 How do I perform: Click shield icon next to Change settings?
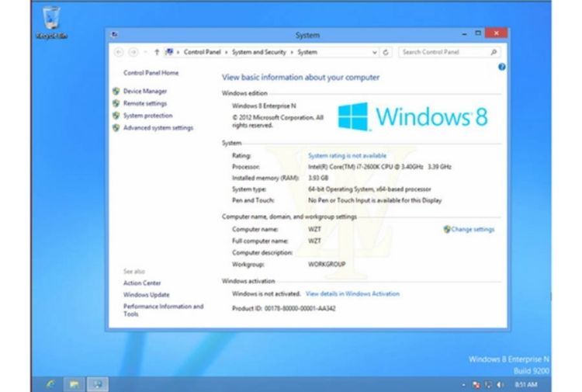pyautogui.click(x=447, y=230)
